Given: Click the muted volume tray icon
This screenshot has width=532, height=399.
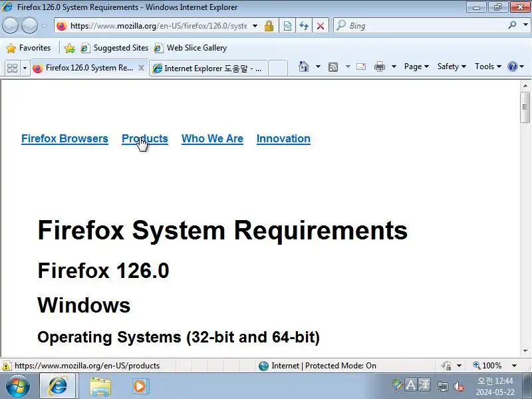Looking at the screenshot, I should (459, 386).
